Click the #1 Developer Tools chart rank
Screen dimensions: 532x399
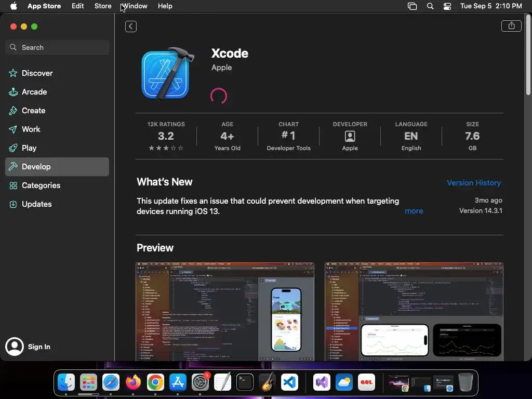[x=288, y=136]
